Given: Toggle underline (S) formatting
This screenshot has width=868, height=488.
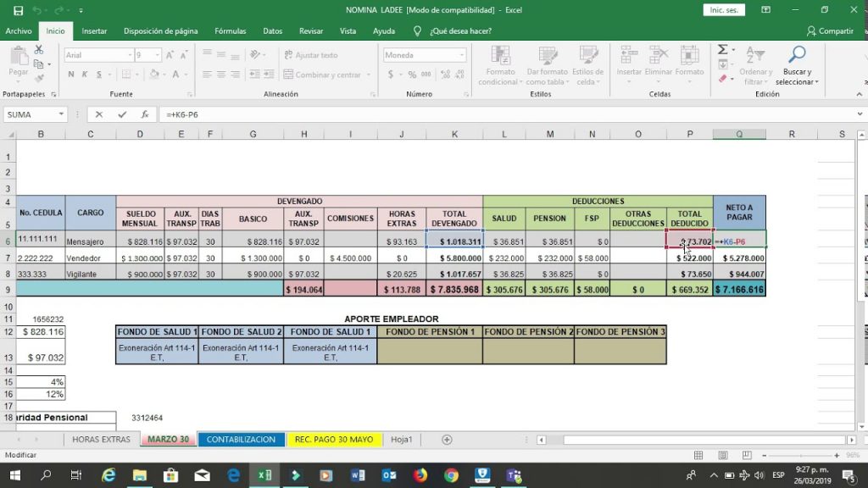Looking at the screenshot, I should (x=99, y=74).
